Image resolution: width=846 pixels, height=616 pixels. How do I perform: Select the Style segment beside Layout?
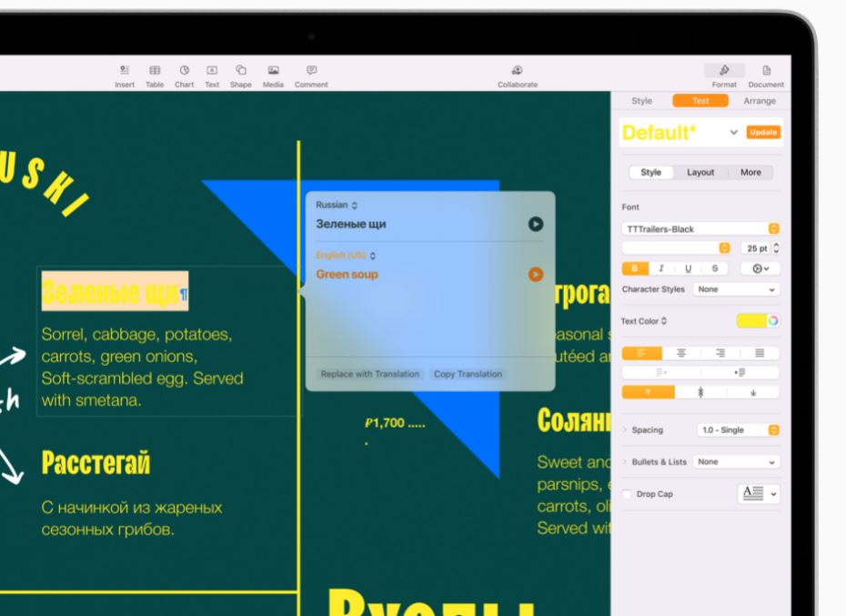click(x=650, y=172)
